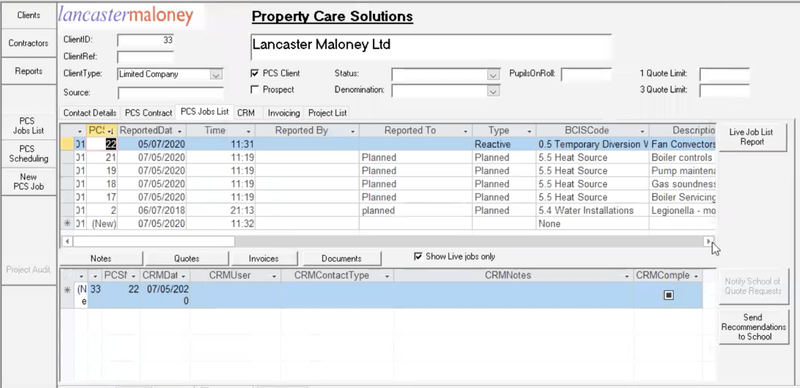The width and height of the screenshot is (800, 388).
Task: Open the BCISCode column filter arrow
Action: 642,131
